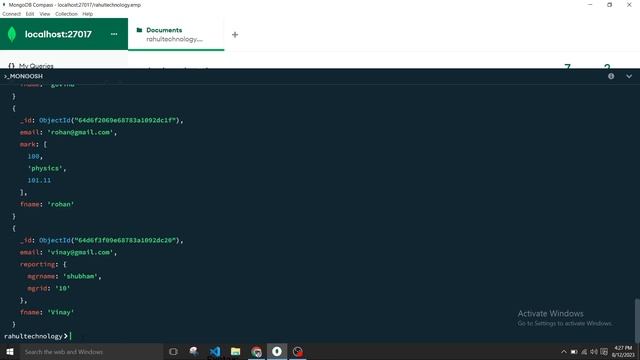The image size is (640, 360).
Task: Open the Help menu
Action: pos(87,14)
